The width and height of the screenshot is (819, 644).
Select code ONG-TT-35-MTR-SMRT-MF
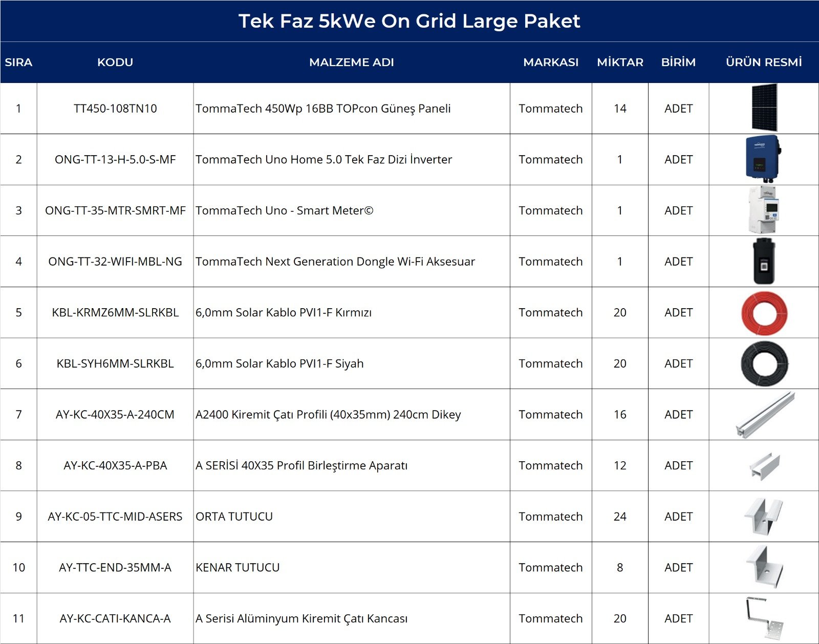115,210
